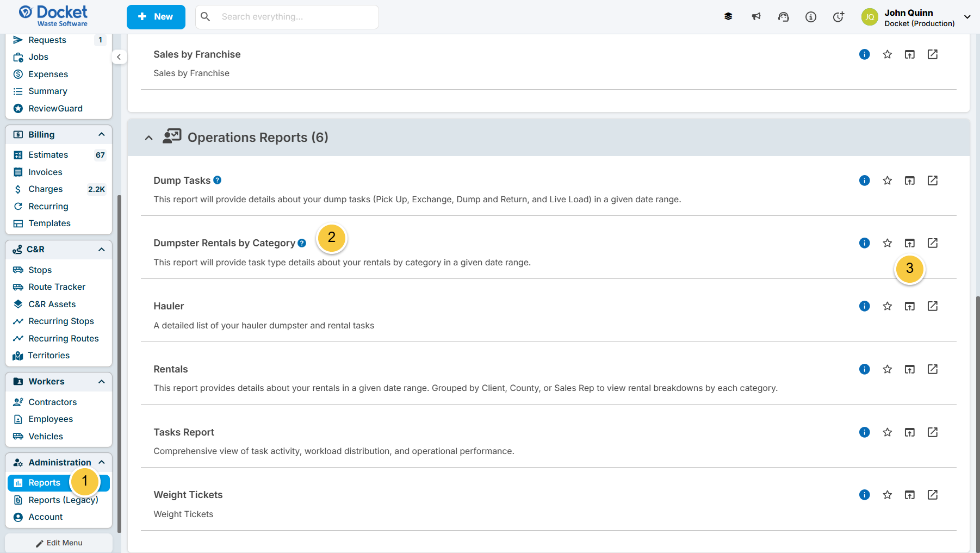The height and width of the screenshot is (553, 980).
Task: Click the sidebar vertical scrollbar
Action: point(119,363)
